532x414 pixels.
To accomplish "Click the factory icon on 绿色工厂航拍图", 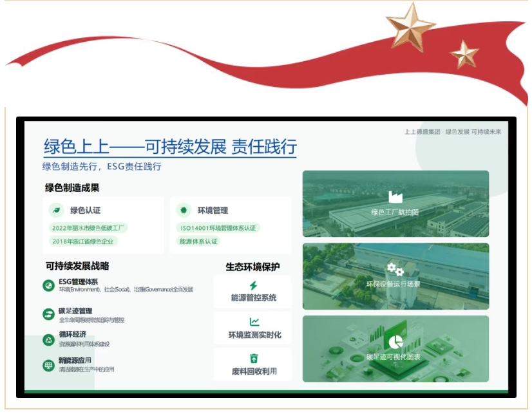I will pyautogui.click(x=394, y=196).
